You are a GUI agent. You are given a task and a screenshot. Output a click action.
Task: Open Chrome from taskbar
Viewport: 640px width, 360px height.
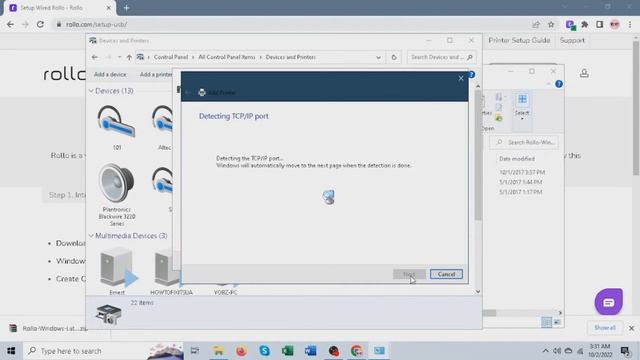pyautogui.click(x=356, y=351)
